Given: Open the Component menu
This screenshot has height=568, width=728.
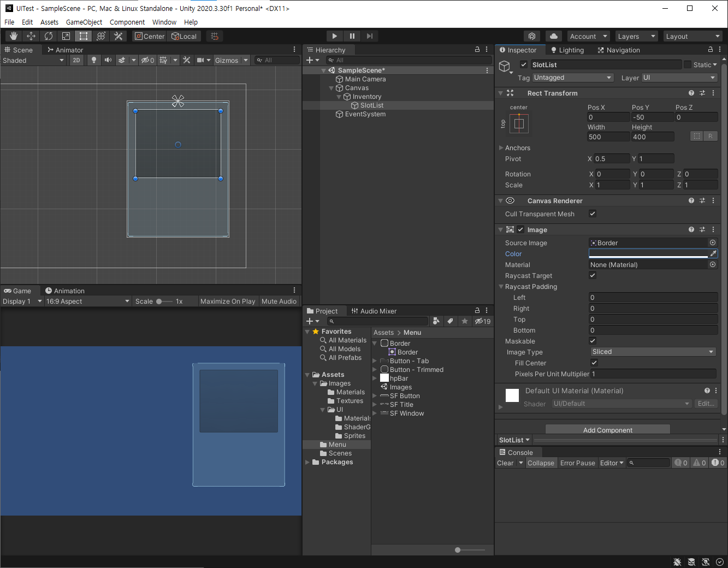Looking at the screenshot, I should [x=127, y=22].
